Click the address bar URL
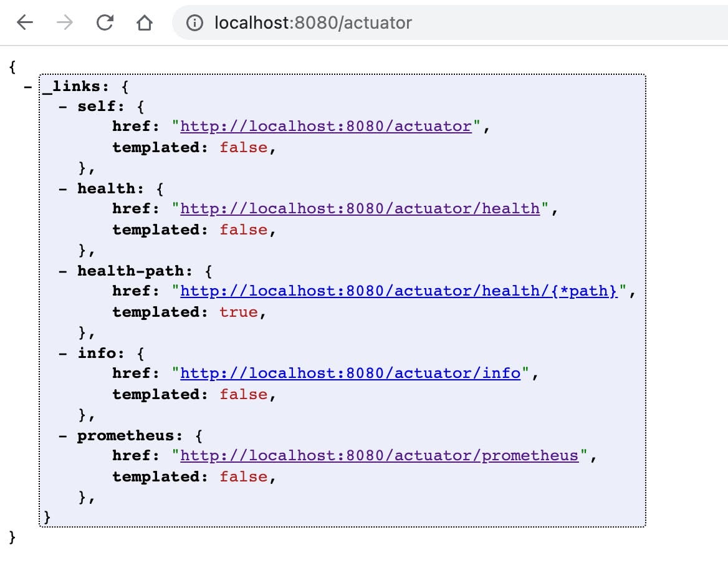The image size is (728, 565). click(x=312, y=22)
